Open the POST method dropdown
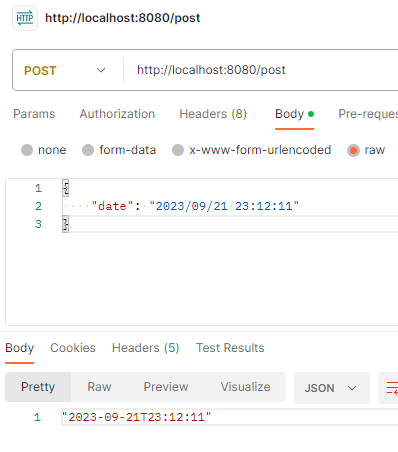Viewport: 398px width, 452px height. tap(65, 70)
